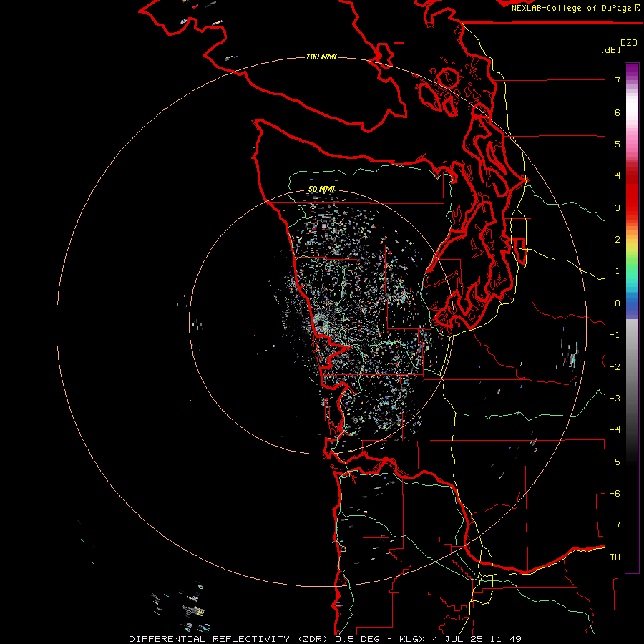The image size is (644, 644).
Task: Click the -1 dB value on the color scale
Action: coord(615,335)
